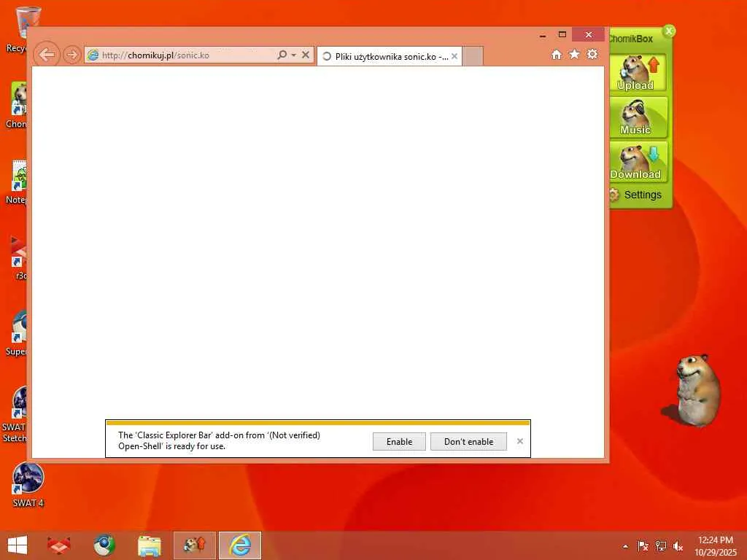Open Favorites with the star icon
The width and height of the screenshot is (747, 560).
(575, 54)
